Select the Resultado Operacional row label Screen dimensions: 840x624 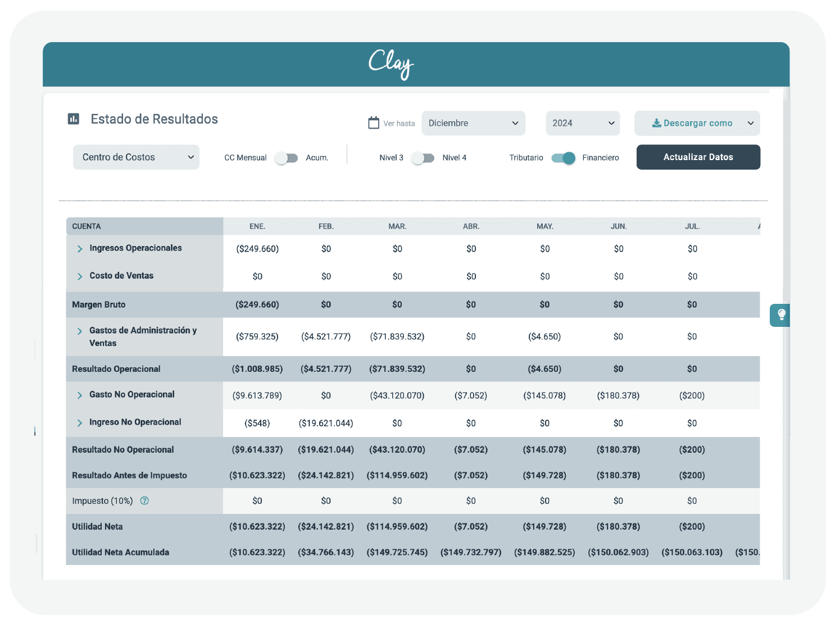tap(116, 369)
